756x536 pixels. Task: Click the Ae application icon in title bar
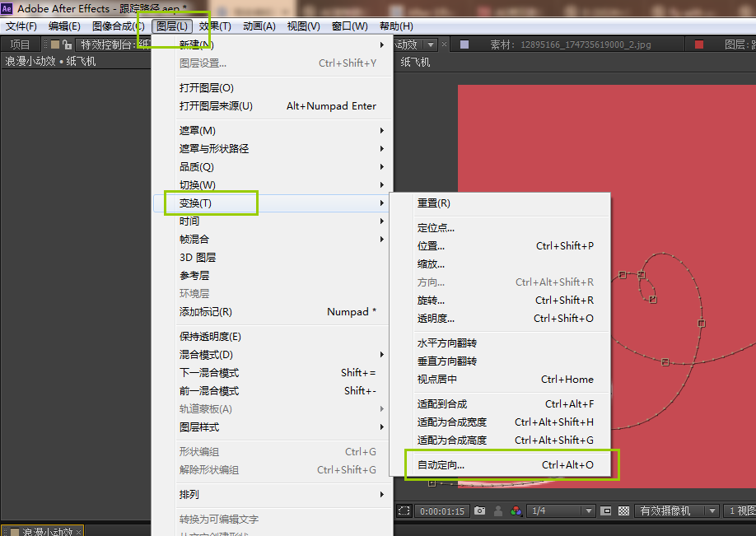pos(8,8)
